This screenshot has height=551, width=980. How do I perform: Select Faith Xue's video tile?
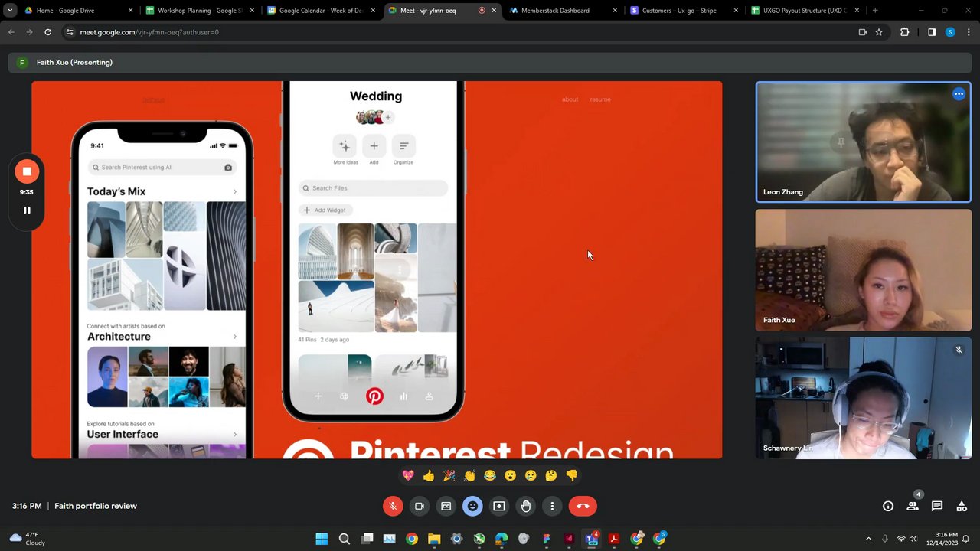coord(864,270)
